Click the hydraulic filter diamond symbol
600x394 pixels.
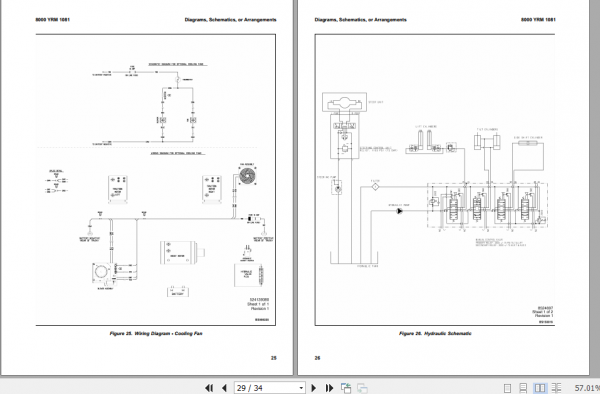tap(375, 187)
